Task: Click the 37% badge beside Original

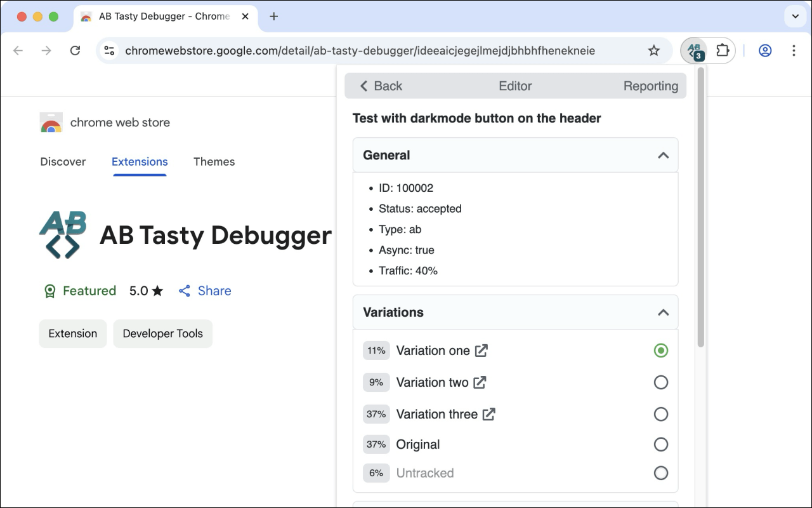Action: coord(376,444)
